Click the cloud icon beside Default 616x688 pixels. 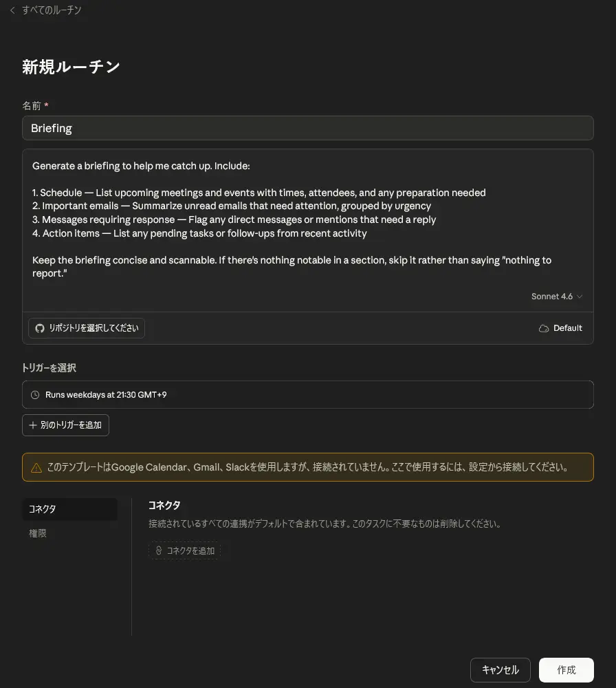542,328
